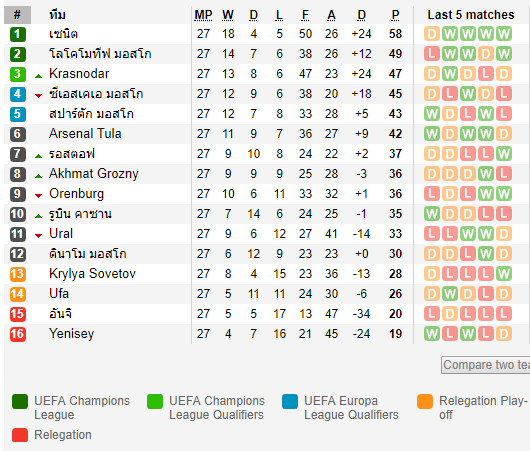Click Yenisey's first W result badge
Image resolution: width=530 pixels, height=451 pixels.
click(432, 334)
